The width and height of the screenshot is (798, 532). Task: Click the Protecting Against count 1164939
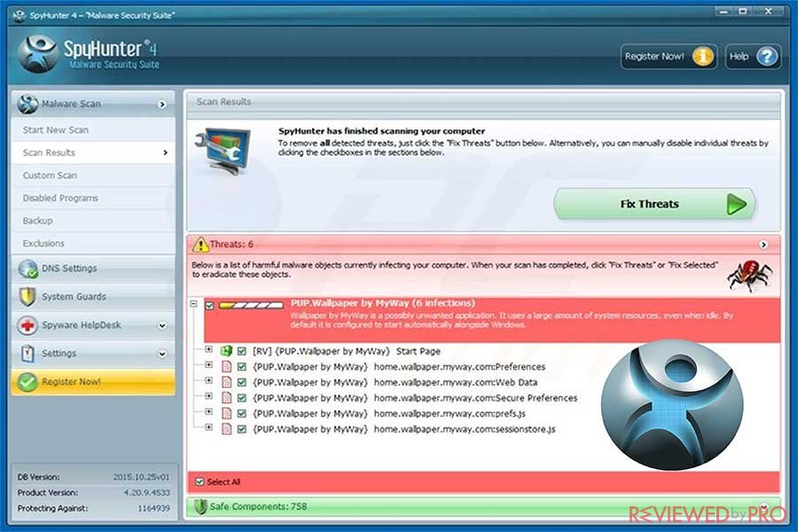coord(153,508)
